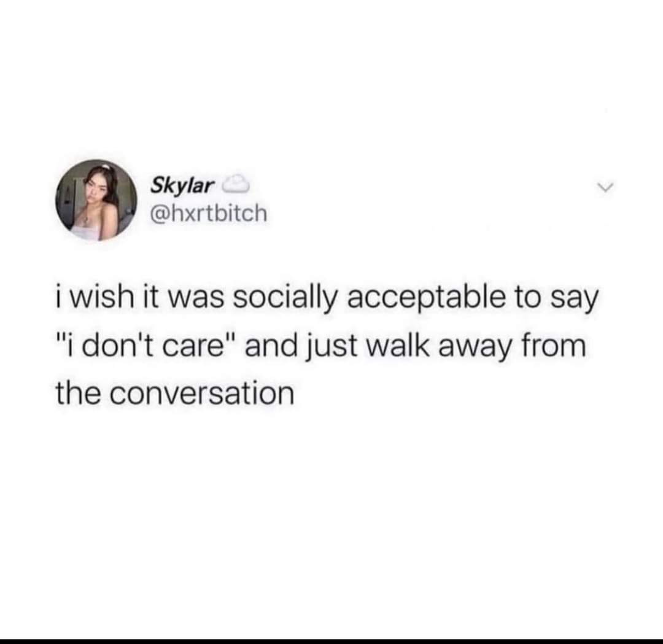Expand the tweet options chevron
Viewport: 663px width, 644px height.
605,186
